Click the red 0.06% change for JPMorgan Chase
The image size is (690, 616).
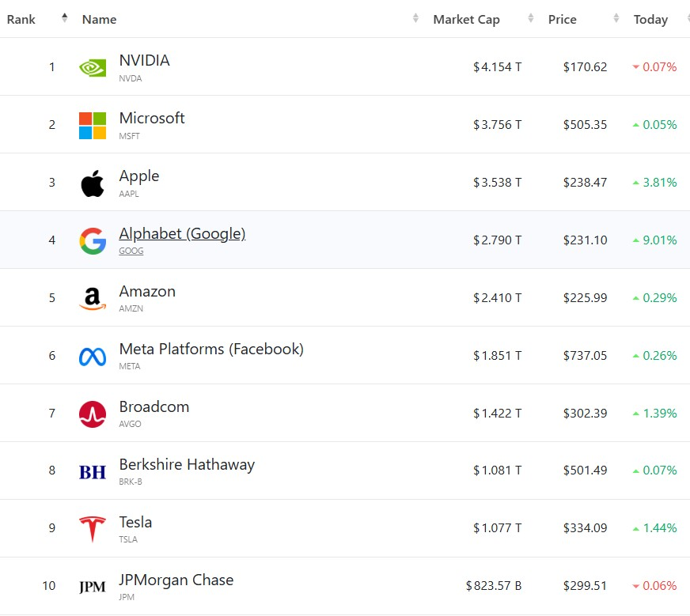click(655, 586)
